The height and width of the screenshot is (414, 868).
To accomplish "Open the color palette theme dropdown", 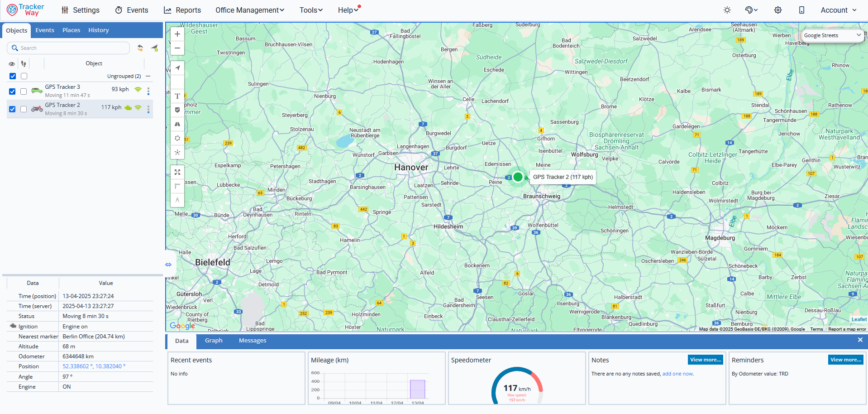I will [x=751, y=10].
